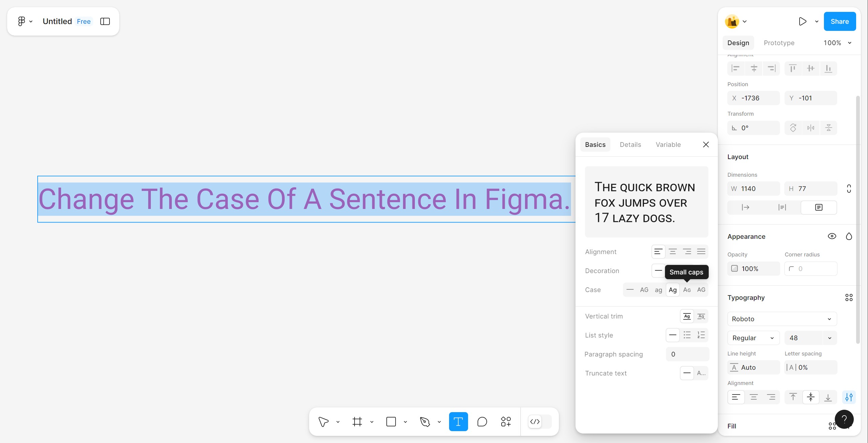Enable truncate text with ellipsis

tap(701, 373)
